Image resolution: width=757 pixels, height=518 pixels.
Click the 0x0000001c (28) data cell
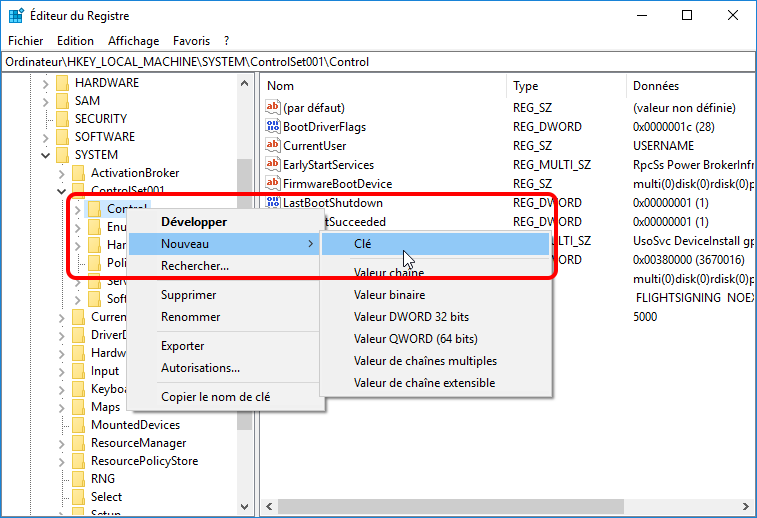click(x=673, y=126)
